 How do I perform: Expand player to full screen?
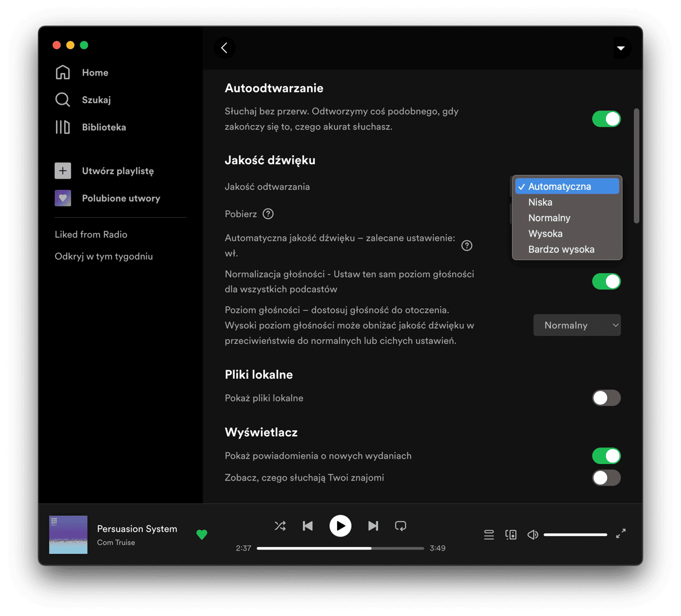point(621,534)
